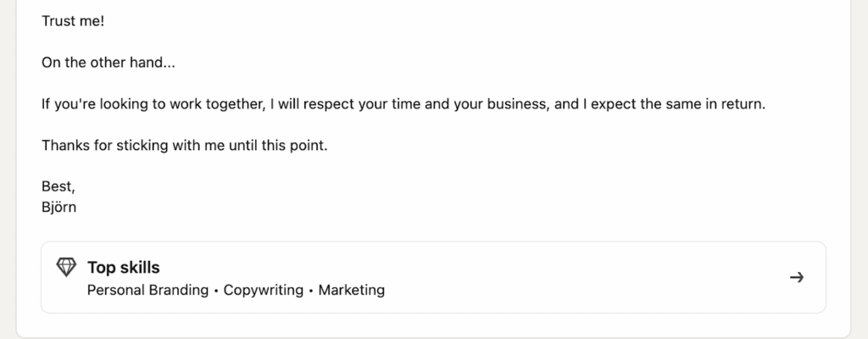Click bullet between Personal Branding and Copywriting
The image size is (868, 339).
[216, 291]
